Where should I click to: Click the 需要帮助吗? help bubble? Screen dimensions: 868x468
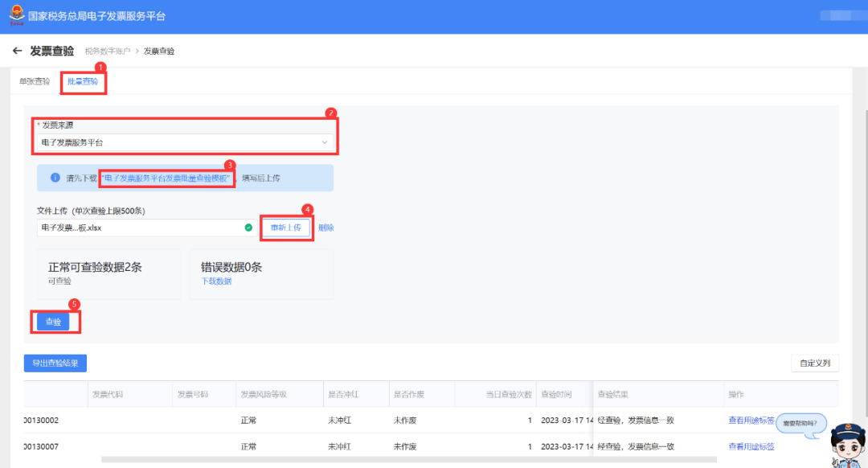pos(800,423)
